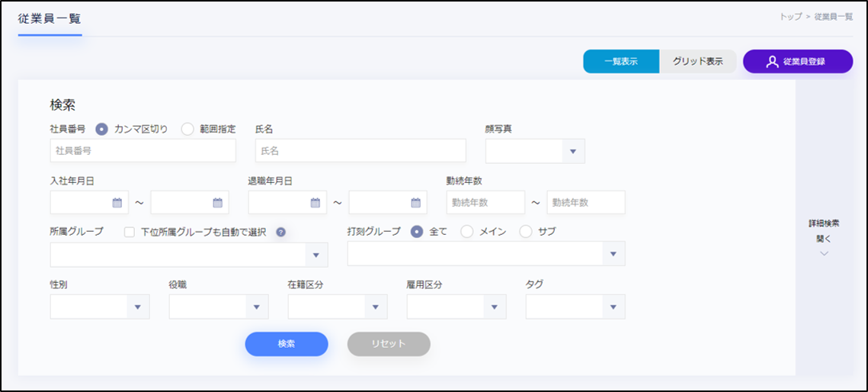Switch to グリッド表示 view tab
The height and width of the screenshot is (392, 868).
[x=698, y=62]
